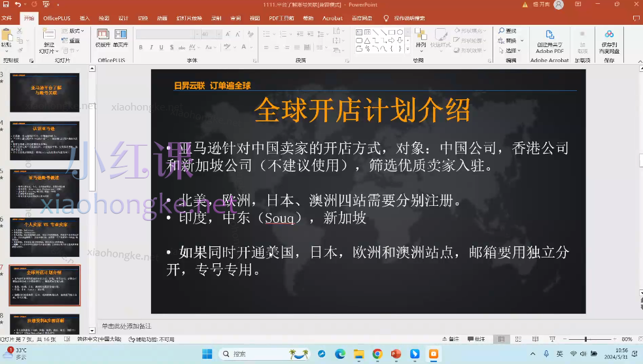The width and height of the screenshot is (643, 364).
Task: Toggle Underline formatting
Action: point(161,48)
